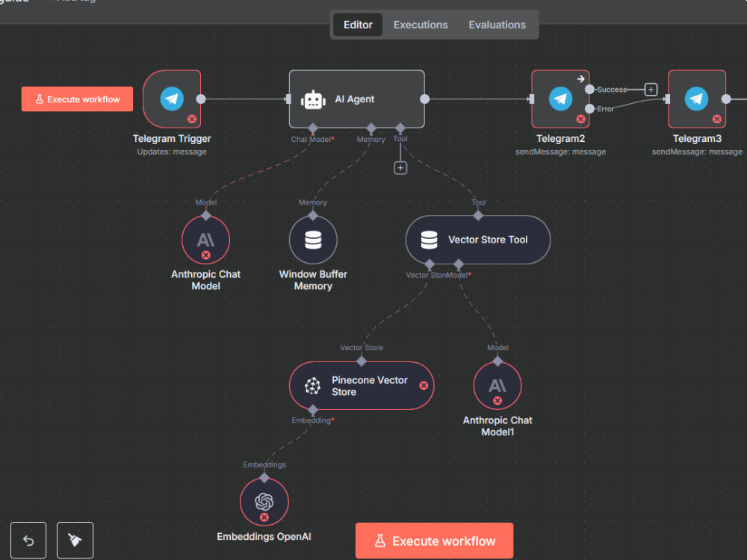Viewport: 747px width, 560px height.
Task: Select the Editor tab
Action: pyautogui.click(x=358, y=25)
